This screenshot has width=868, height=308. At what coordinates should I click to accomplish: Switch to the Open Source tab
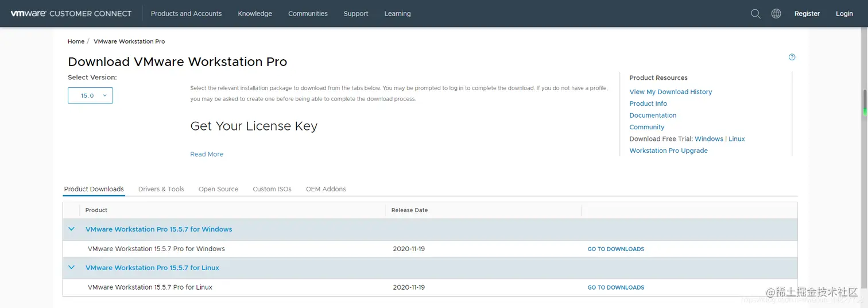tap(218, 189)
